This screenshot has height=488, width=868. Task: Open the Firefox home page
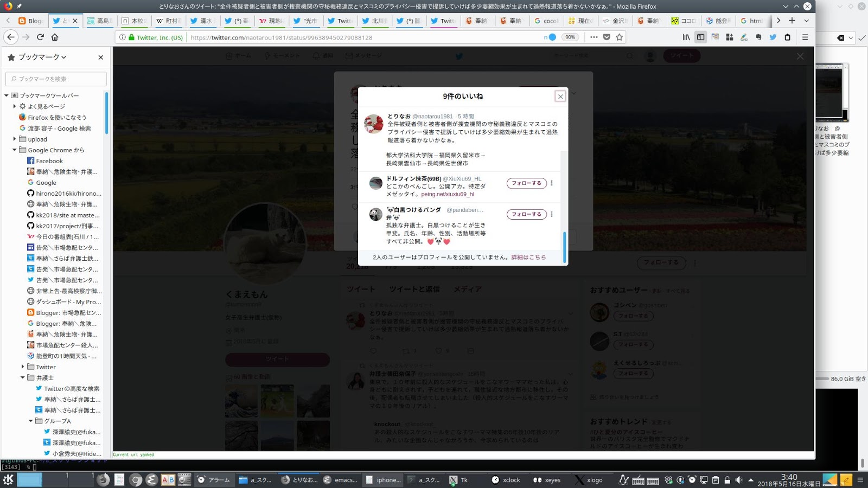tap(55, 37)
